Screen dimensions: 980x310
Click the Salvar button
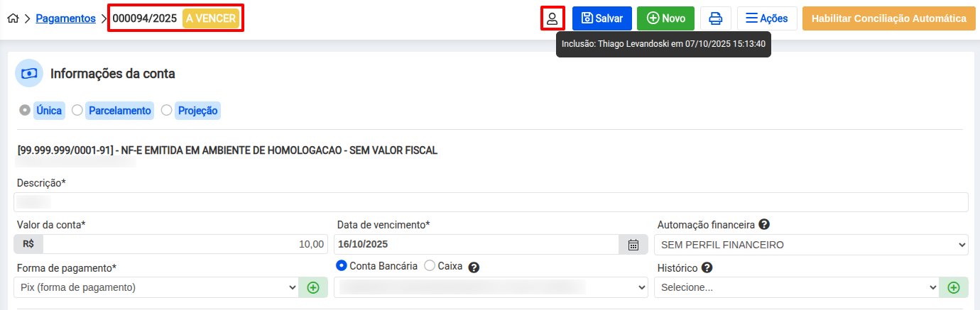coord(602,18)
